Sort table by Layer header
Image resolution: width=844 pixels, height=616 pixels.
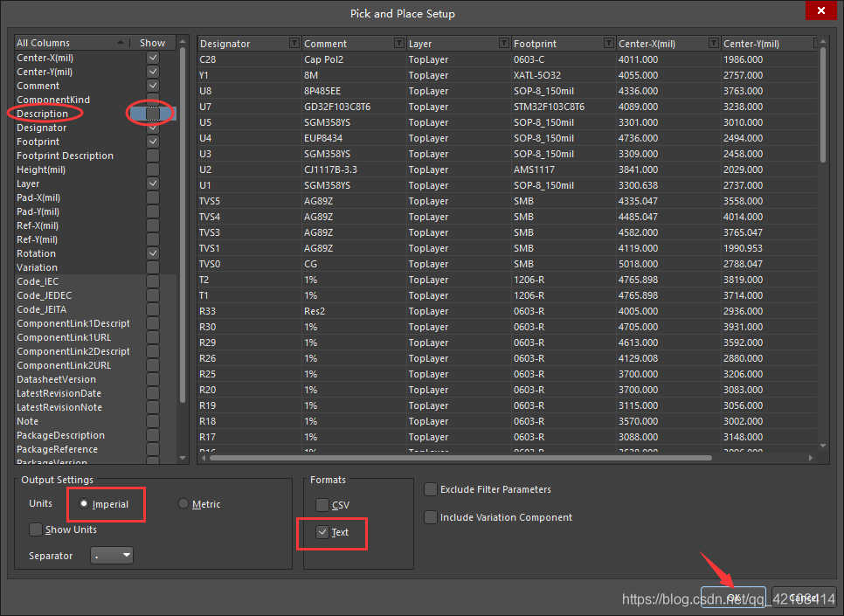click(x=458, y=43)
